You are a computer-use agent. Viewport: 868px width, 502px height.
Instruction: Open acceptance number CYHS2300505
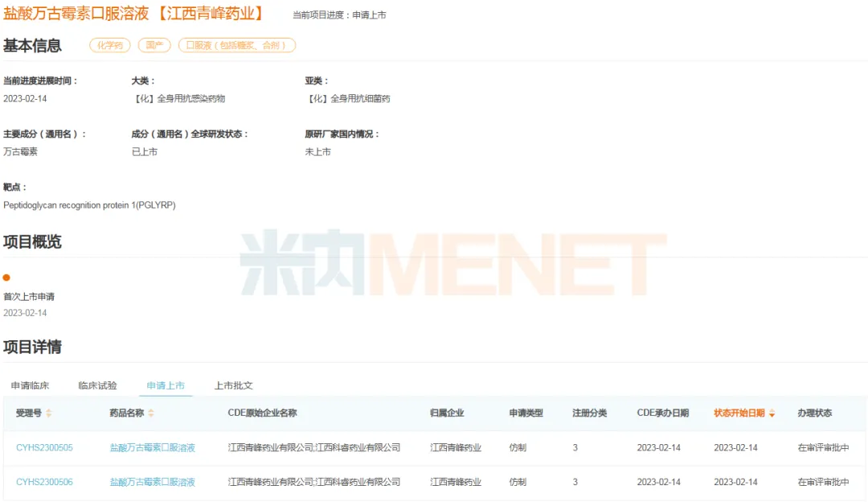pos(44,448)
